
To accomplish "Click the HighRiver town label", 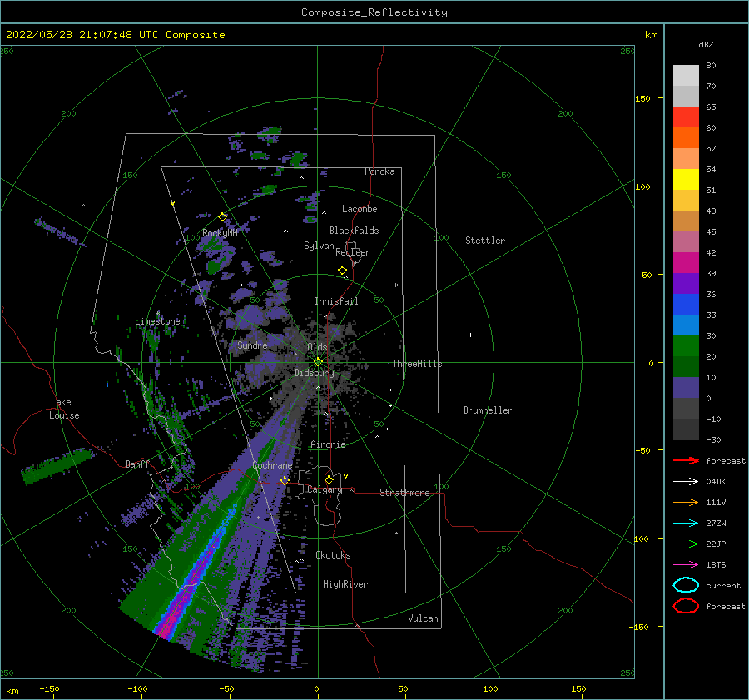I will (345, 584).
